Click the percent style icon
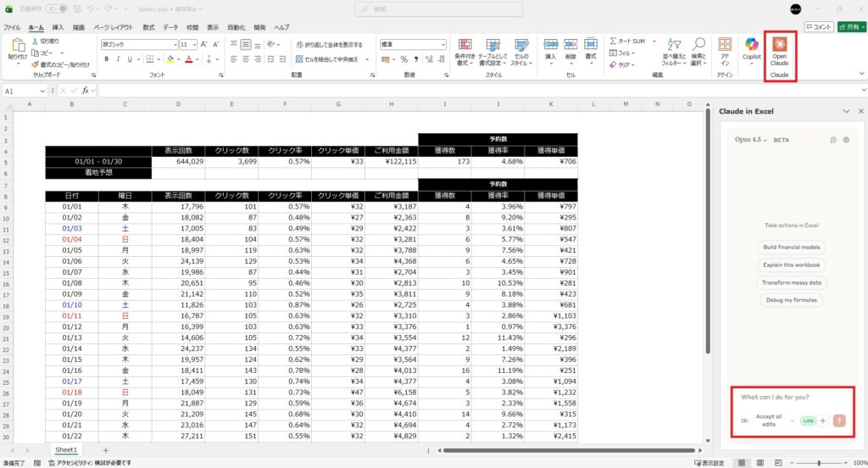 (x=403, y=59)
